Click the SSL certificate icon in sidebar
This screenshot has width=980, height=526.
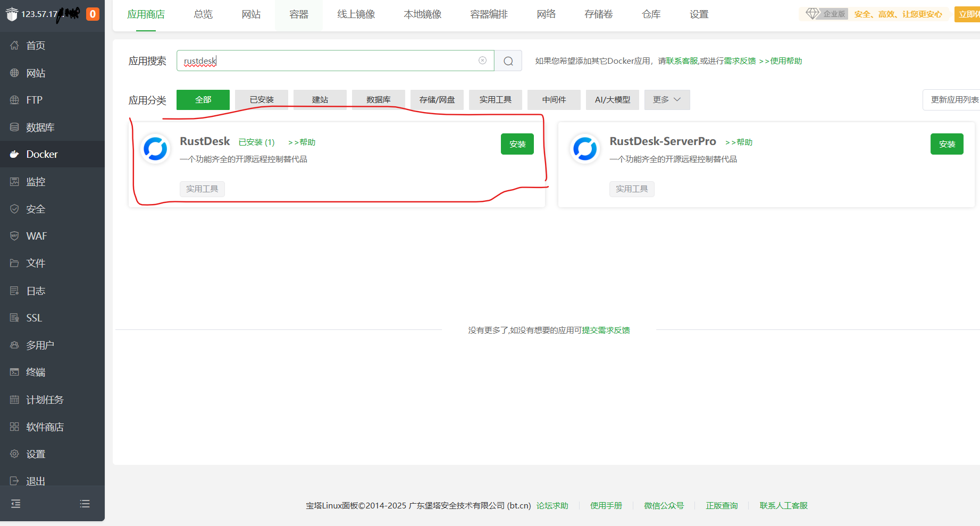(14, 318)
